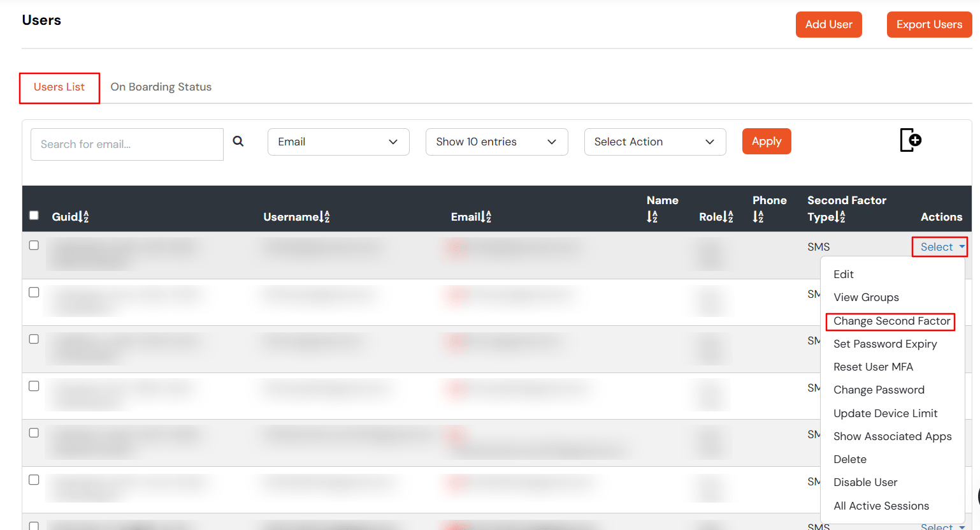
Task: Sort by Guid column icon
Action: pos(85,217)
